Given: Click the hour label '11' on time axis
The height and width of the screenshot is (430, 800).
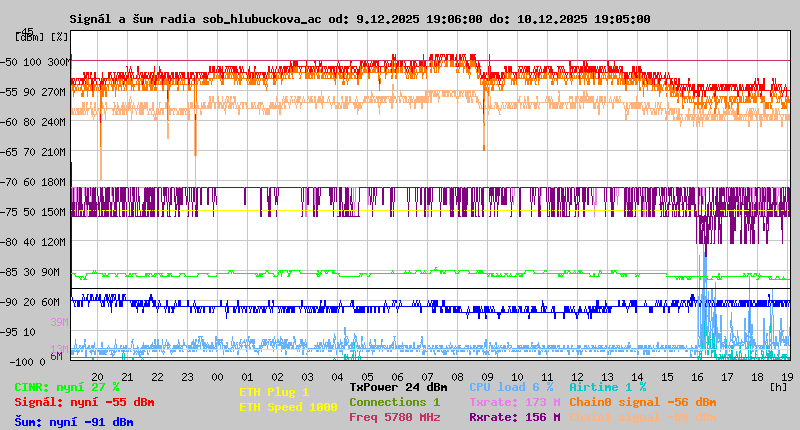Looking at the screenshot, I should [547, 377].
